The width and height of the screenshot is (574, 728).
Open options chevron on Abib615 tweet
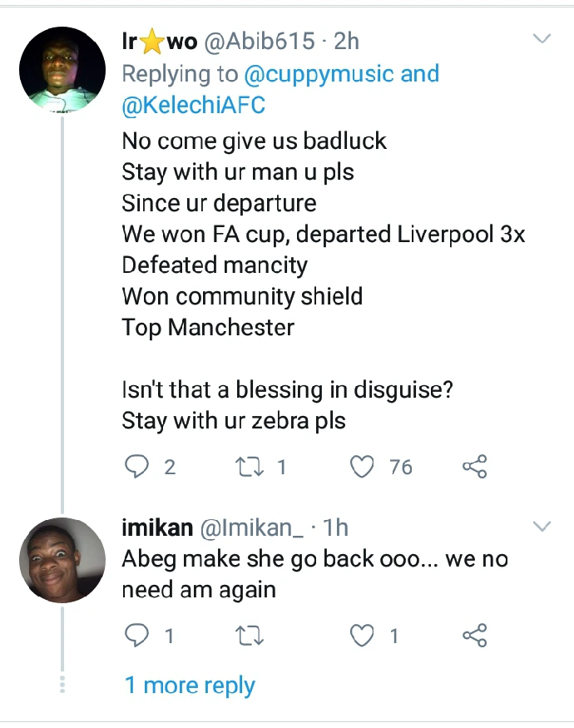542,39
